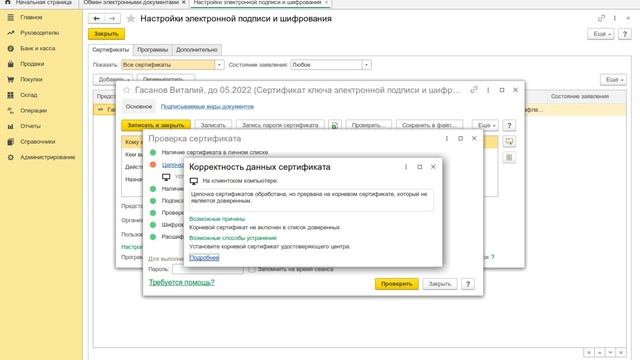Screen dimensions: 640x360
Task: Star the Гасанов Виталий certificate window
Action: (127, 90)
